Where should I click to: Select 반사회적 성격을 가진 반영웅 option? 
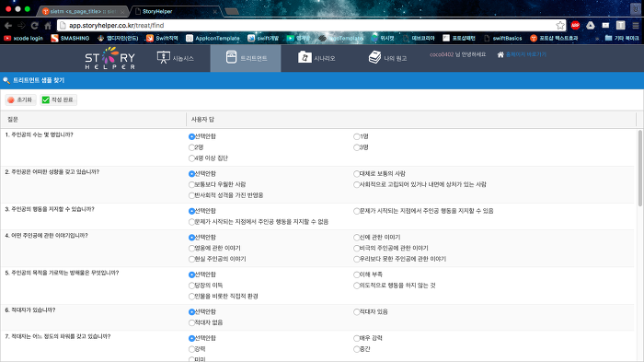[191, 195]
